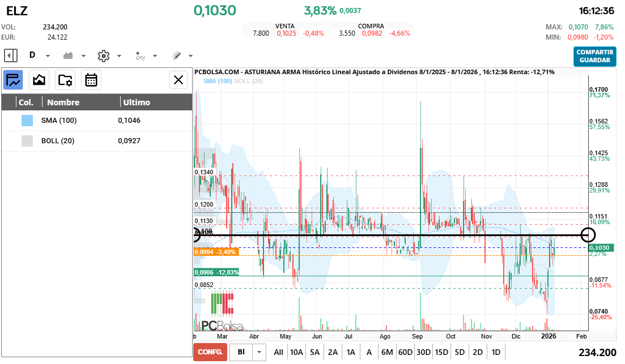Click the red CONFG. button

coord(210,352)
